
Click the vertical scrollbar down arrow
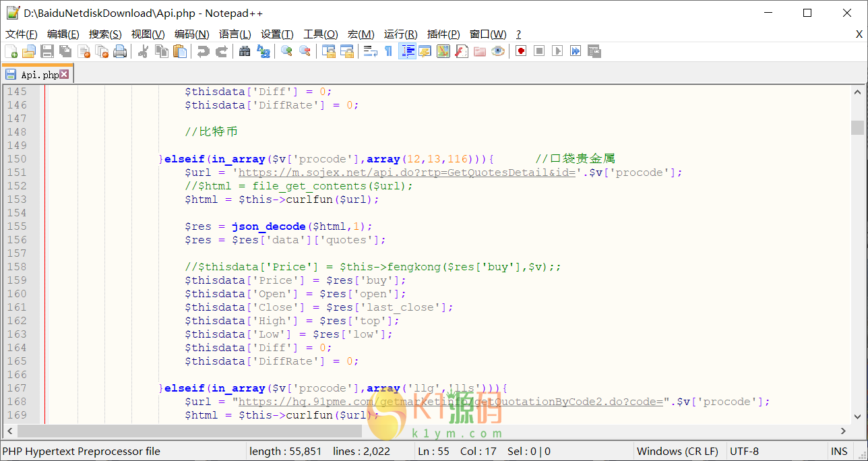[857, 416]
